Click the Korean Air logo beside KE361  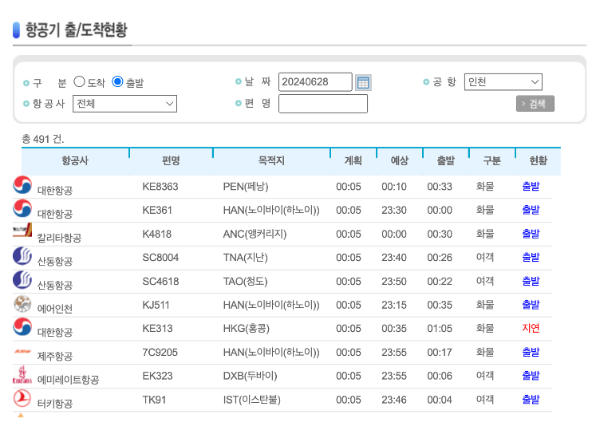click(22, 208)
